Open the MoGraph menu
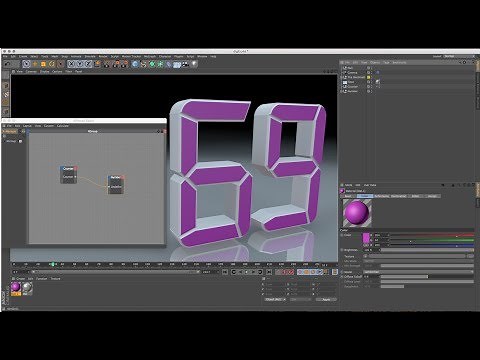This screenshot has width=480, height=360. 150,57
